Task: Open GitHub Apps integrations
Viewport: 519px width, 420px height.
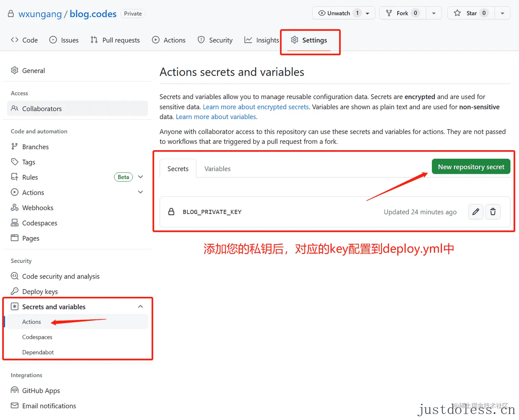Action: pos(41,390)
